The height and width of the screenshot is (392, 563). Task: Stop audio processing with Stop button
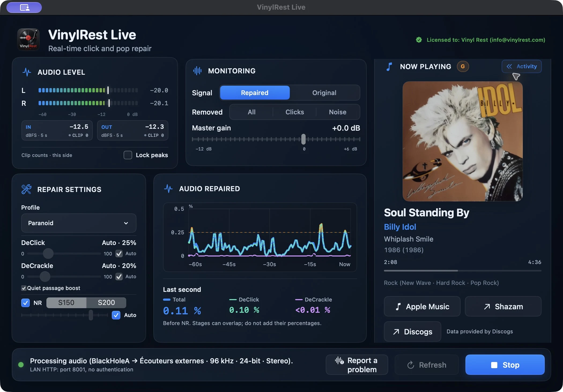click(x=505, y=365)
